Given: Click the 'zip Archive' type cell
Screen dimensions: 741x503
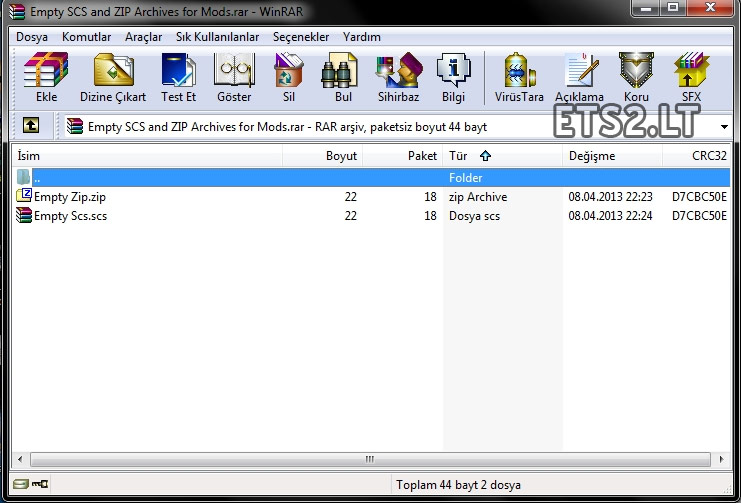Looking at the screenshot, I should (478, 197).
